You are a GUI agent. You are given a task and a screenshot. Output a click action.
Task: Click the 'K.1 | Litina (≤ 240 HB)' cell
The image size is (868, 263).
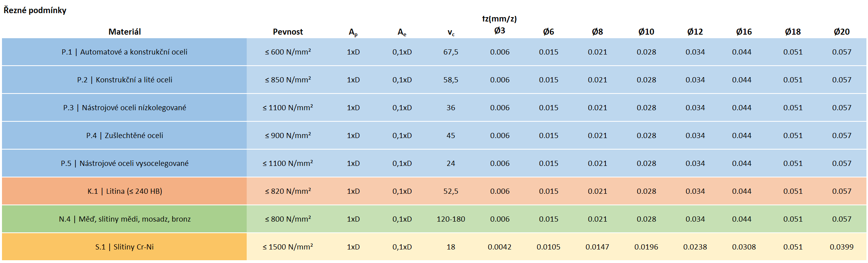click(x=124, y=191)
